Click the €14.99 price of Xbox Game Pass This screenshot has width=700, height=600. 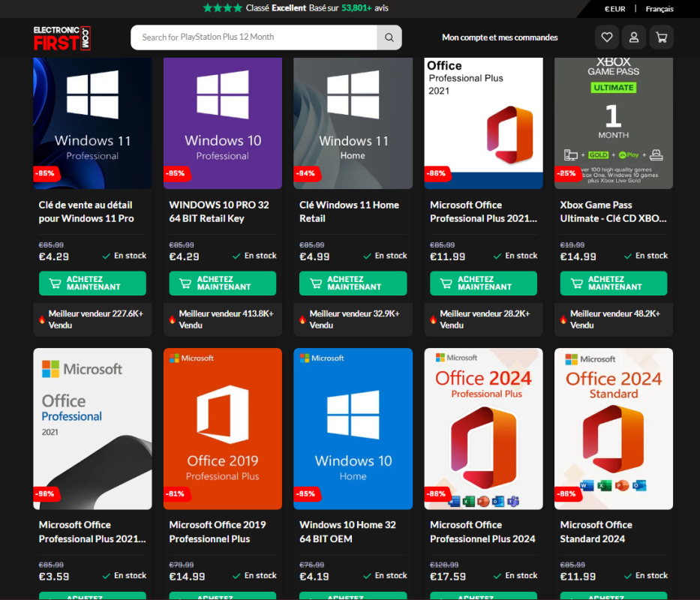(578, 256)
